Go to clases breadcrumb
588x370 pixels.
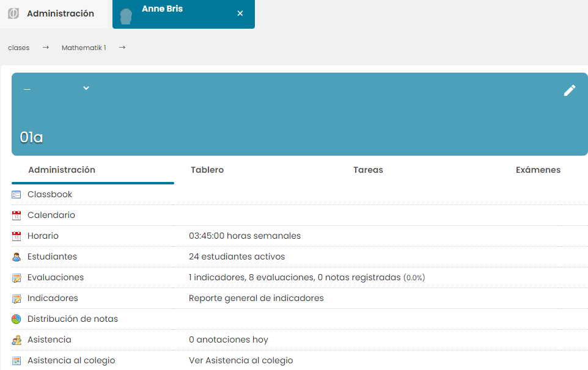pyautogui.click(x=19, y=48)
